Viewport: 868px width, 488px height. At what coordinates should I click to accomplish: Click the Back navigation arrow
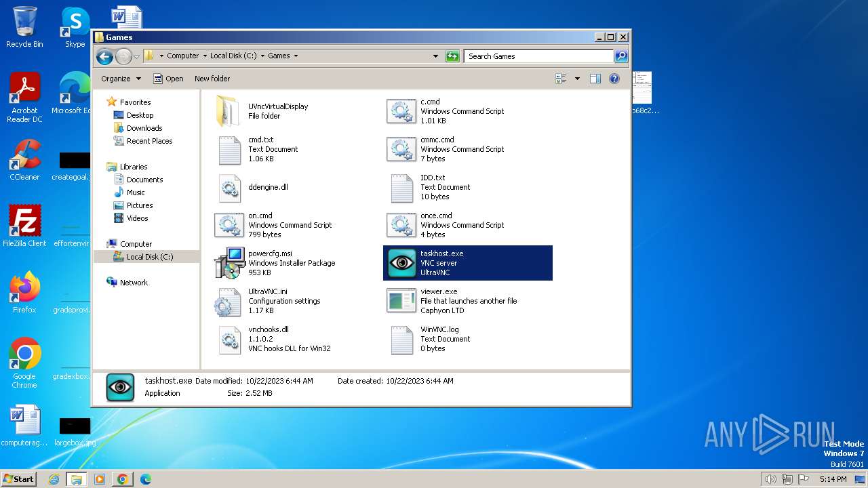pyautogui.click(x=104, y=56)
